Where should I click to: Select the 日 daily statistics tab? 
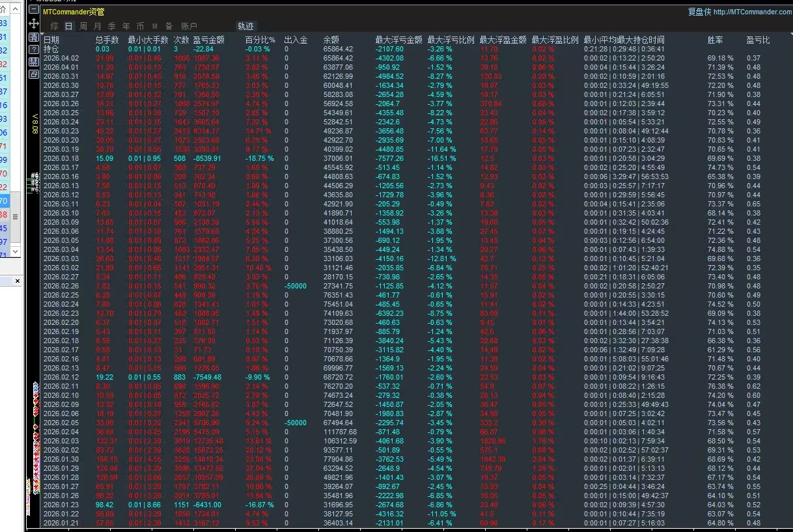pos(68,26)
